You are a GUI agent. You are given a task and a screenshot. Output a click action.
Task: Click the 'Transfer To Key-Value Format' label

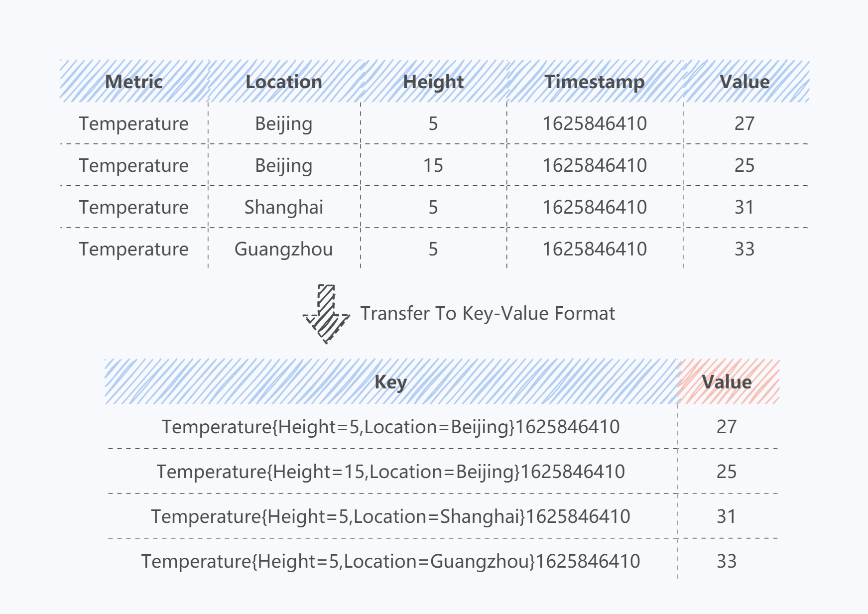click(x=488, y=313)
